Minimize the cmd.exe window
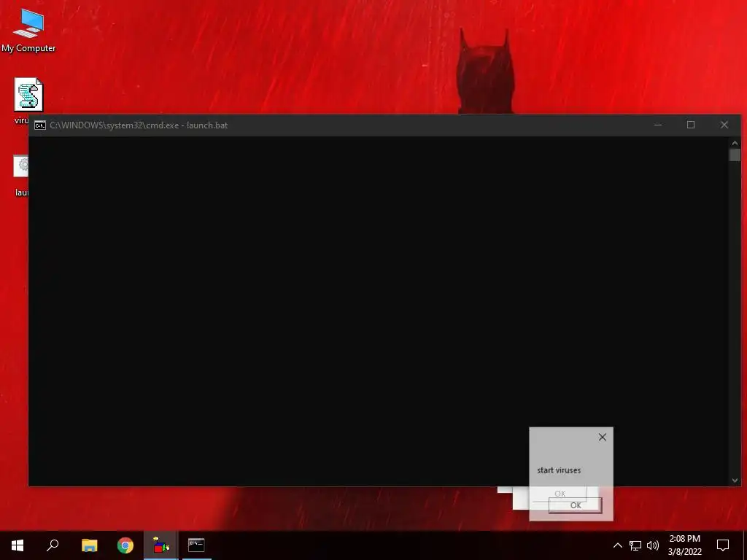 point(658,125)
